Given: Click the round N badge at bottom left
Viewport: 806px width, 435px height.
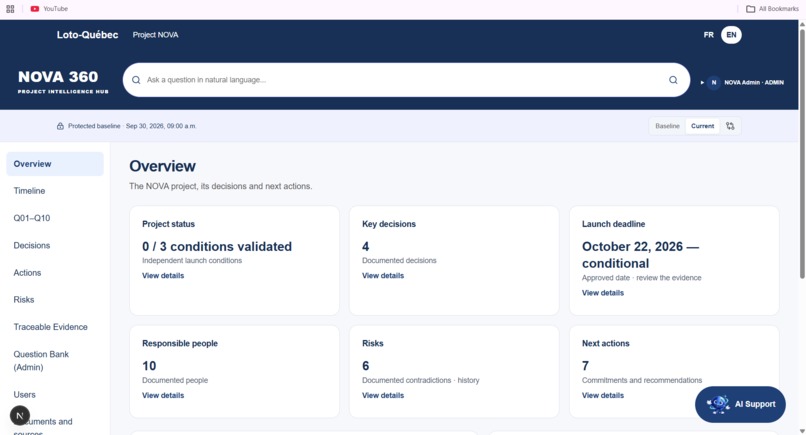Looking at the screenshot, I should [20, 415].
